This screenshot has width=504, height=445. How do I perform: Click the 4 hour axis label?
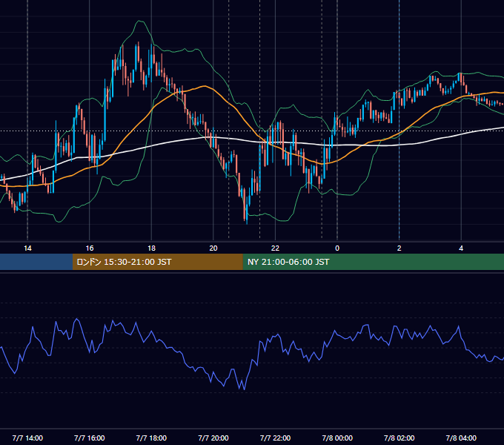[x=461, y=248]
